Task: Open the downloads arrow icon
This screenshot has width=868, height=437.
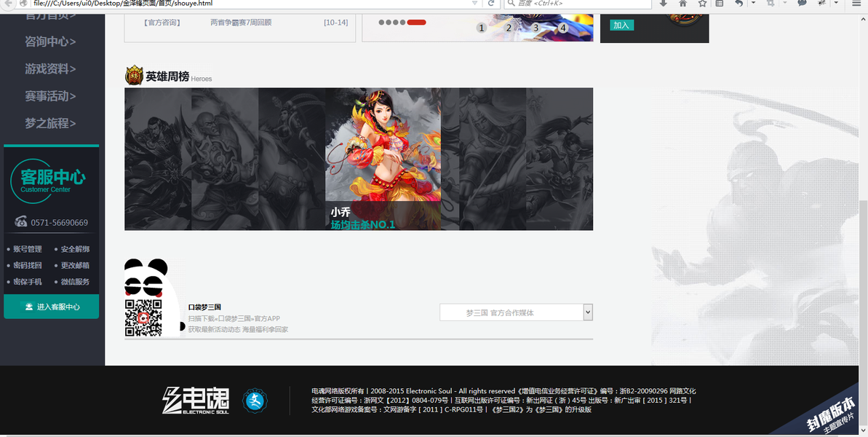Action: pos(663,3)
